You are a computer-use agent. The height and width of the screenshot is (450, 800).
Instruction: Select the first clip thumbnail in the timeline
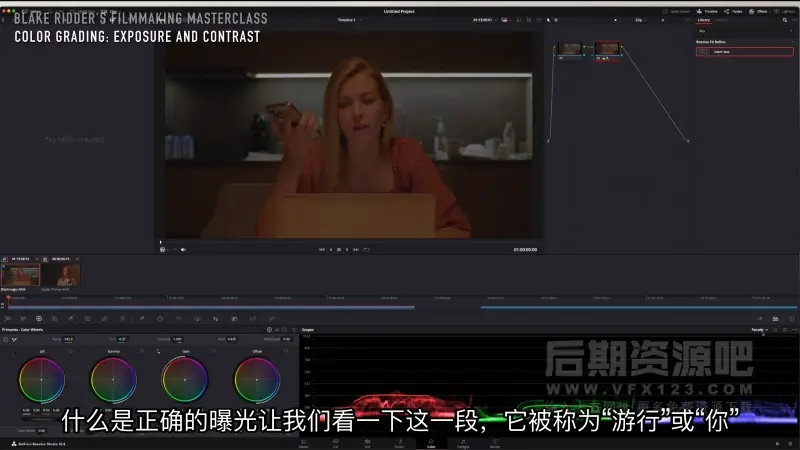20,274
